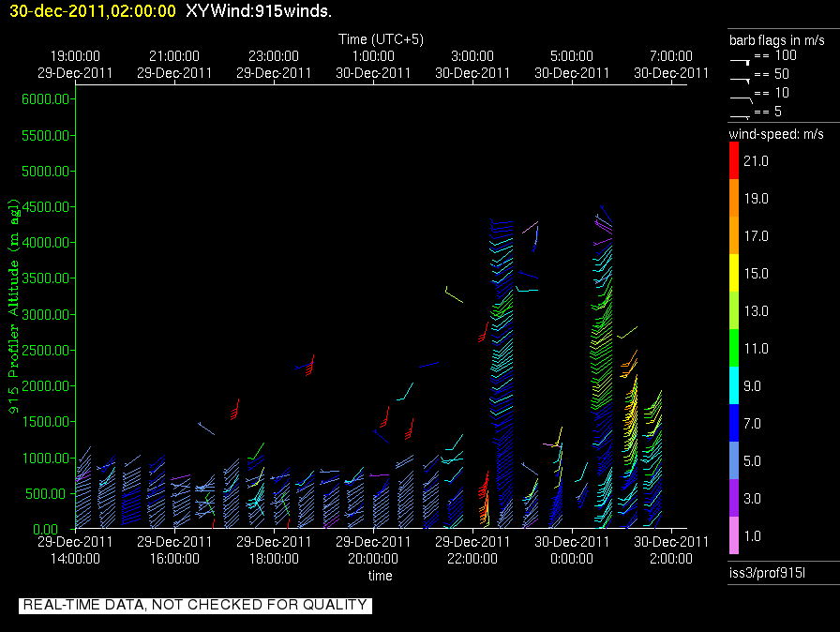Click the 'REAL-TIME DATA, NOT CHECKED FOR QUALITY' banner

point(195,605)
